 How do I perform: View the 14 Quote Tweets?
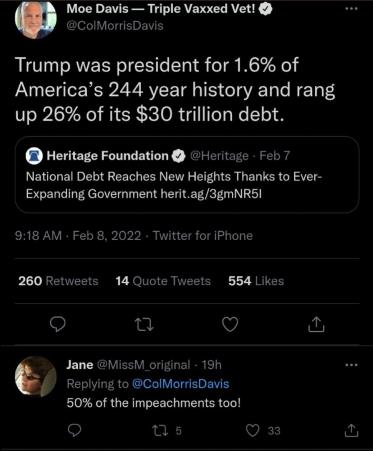pos(163,281)
